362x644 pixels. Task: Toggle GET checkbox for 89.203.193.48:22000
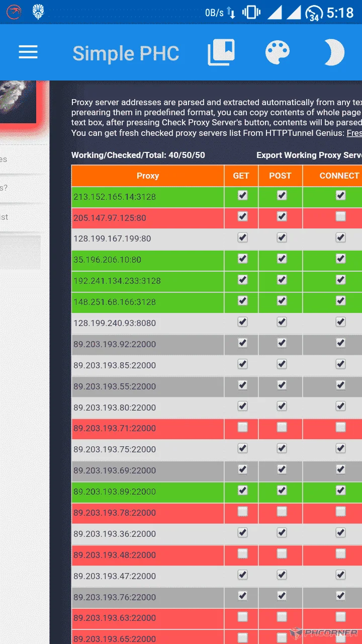coord(242,554)
